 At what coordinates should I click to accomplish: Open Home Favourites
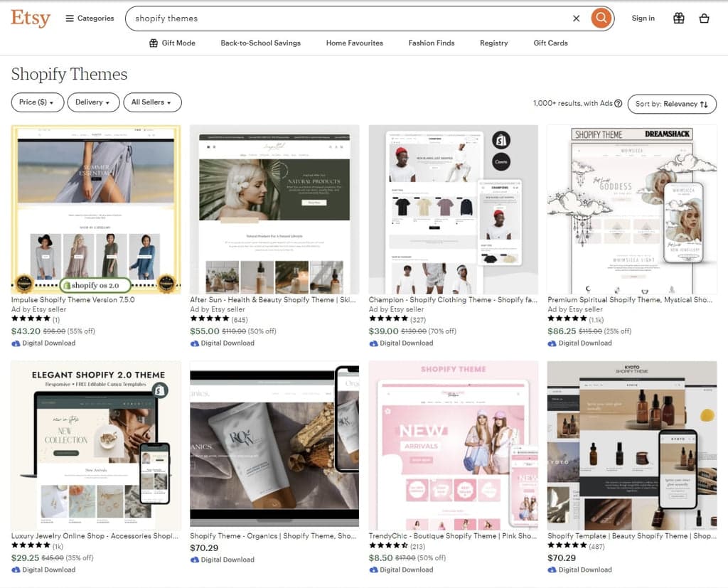click(354, 43)
